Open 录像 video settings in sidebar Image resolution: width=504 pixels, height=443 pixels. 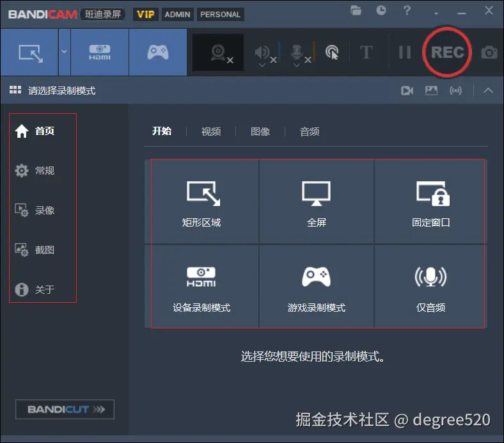(35, 211)
